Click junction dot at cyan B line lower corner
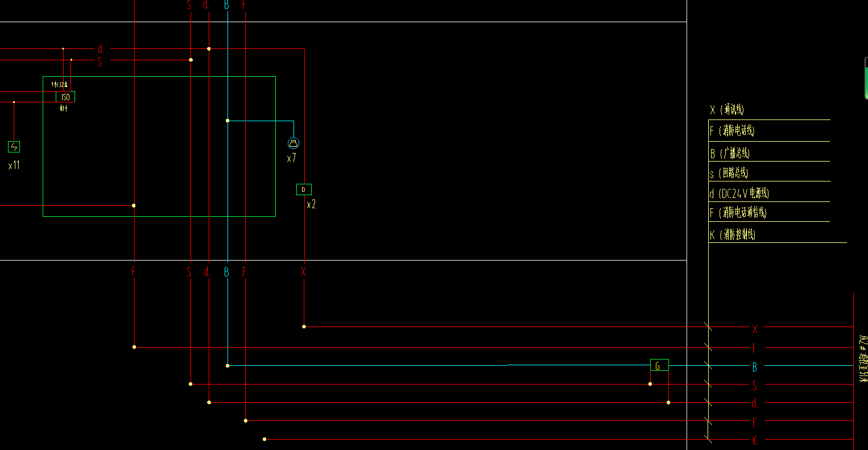The image size is (868, 450). 228,365
